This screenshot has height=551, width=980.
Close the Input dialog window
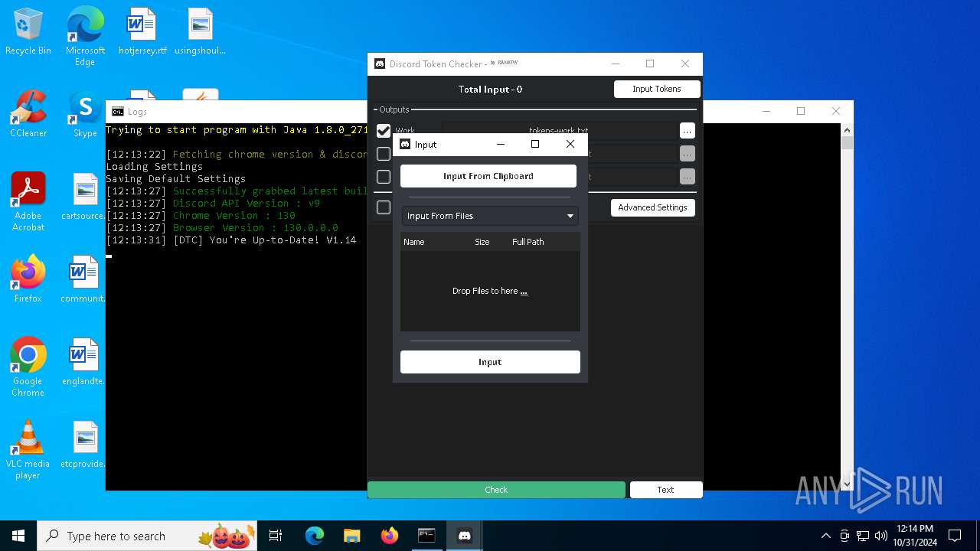(570, 144)
